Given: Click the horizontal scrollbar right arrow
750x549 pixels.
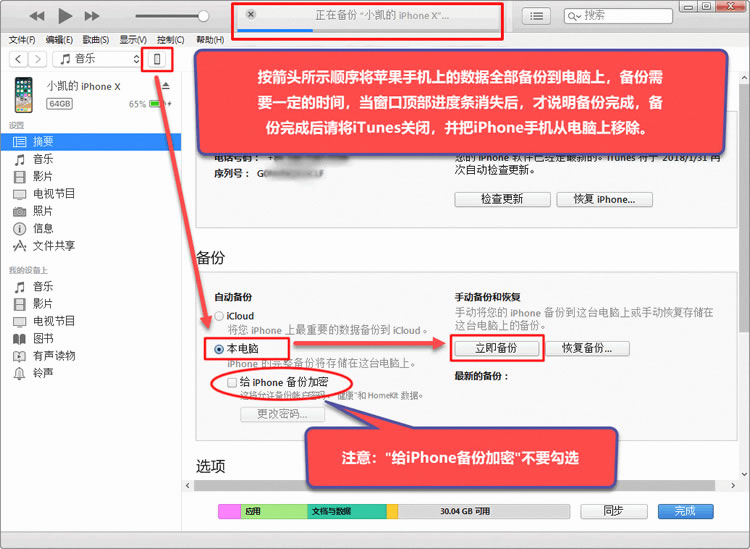Looking at the screenshot, I should pyautogui.click(x=733, y=485).
